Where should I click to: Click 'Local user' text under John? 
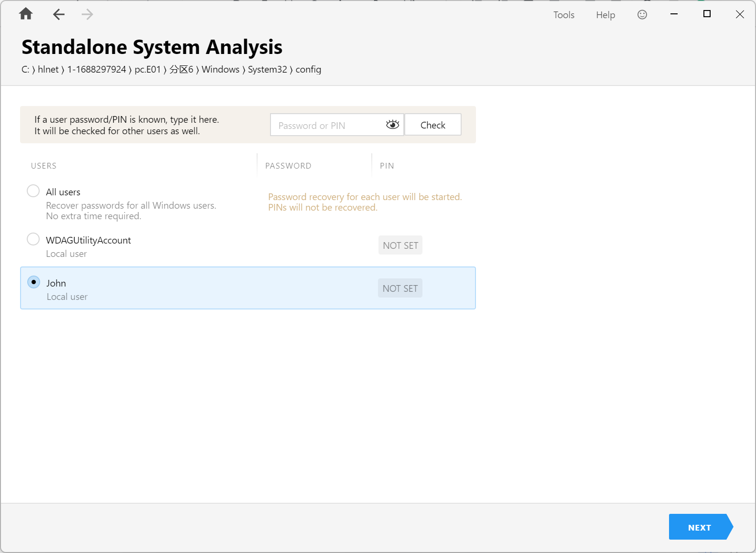[67, 297]
